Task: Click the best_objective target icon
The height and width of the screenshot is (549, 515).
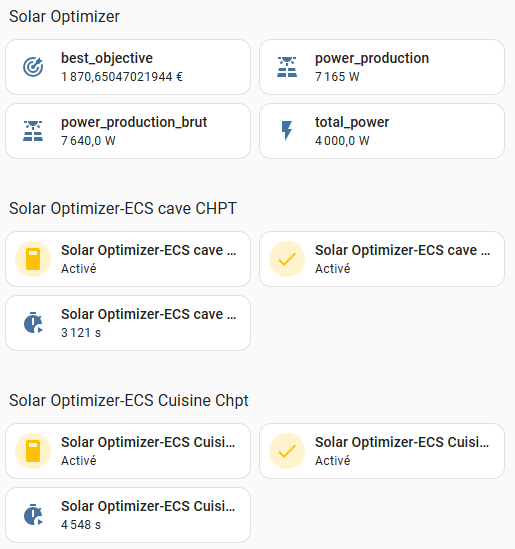Action: click(33, 67)
